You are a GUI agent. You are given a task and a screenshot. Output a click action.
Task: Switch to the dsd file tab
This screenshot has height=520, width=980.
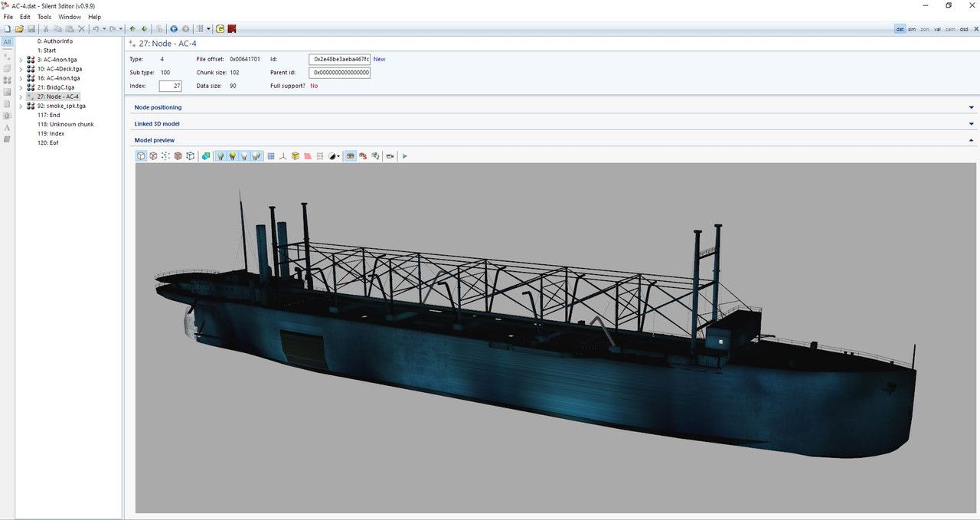[x=964, y=29]
